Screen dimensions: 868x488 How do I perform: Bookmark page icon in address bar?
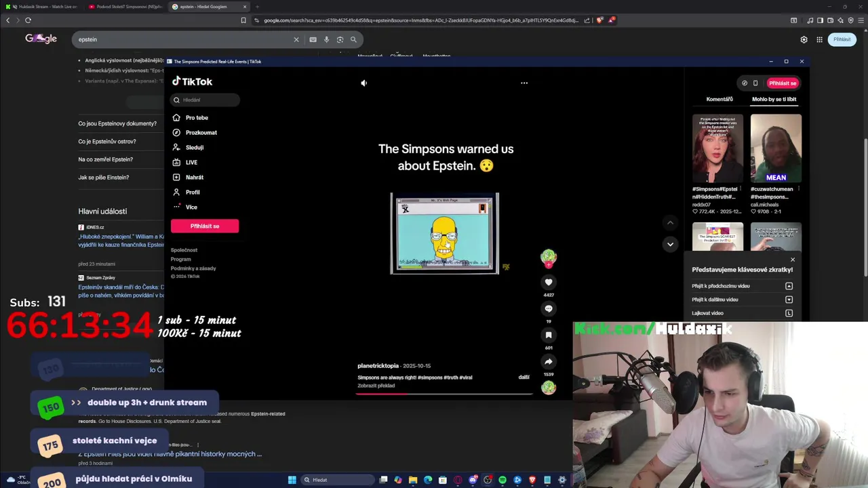coord(243,20)
